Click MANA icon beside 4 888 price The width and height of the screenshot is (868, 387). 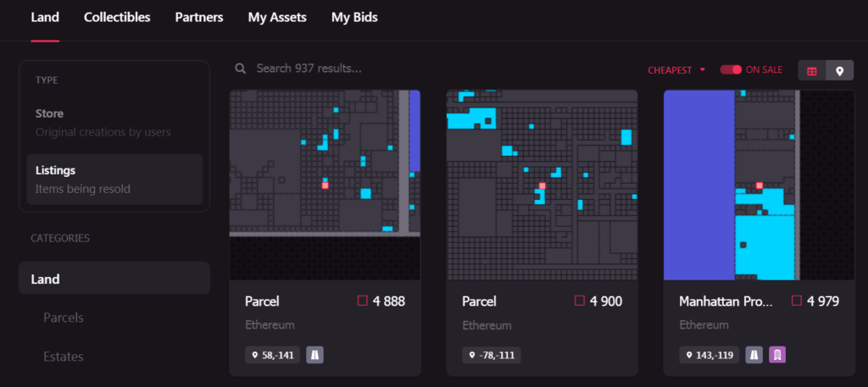pyautogui.click(x=362, y=301)
